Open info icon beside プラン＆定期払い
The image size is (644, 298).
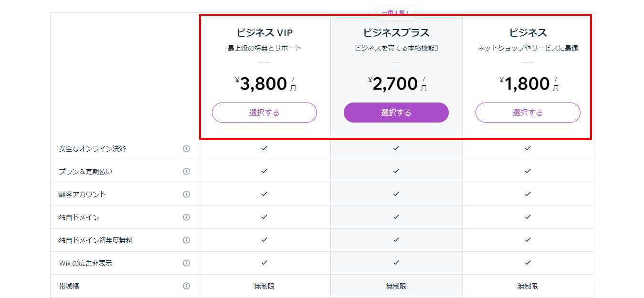point(186,172)
